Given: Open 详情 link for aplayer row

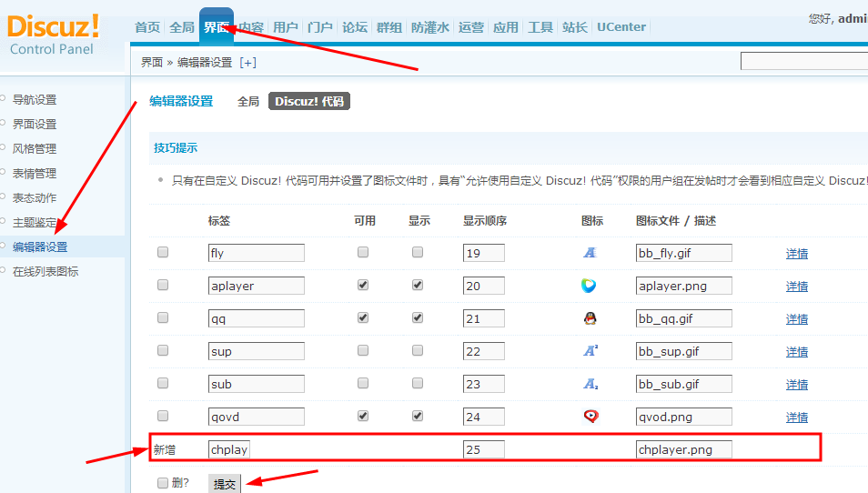Looking at the screenshot, I should click(797, 286).
